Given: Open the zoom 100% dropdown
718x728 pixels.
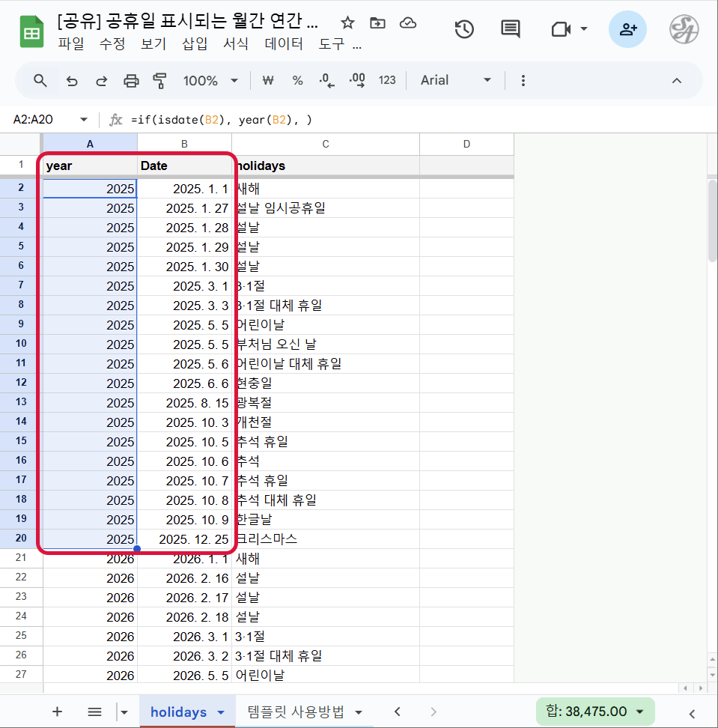Looking at the screenshot, I should click(210, 80).
